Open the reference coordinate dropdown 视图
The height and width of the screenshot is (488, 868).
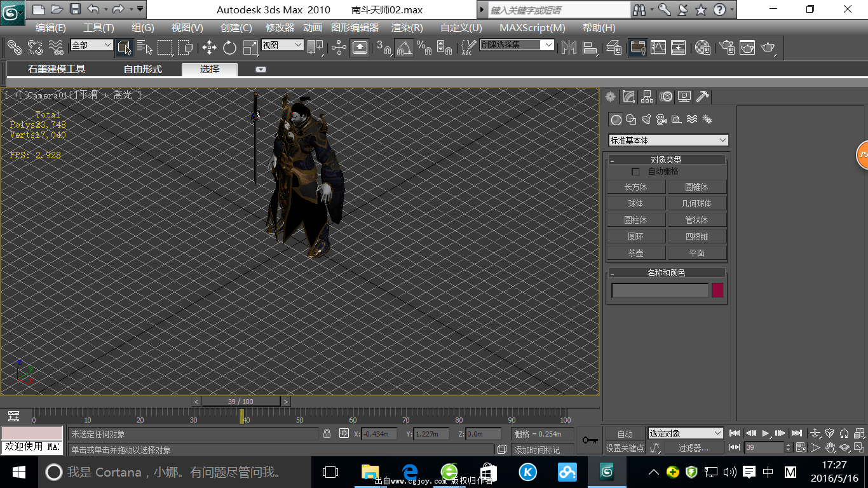[x=283, y=45]
